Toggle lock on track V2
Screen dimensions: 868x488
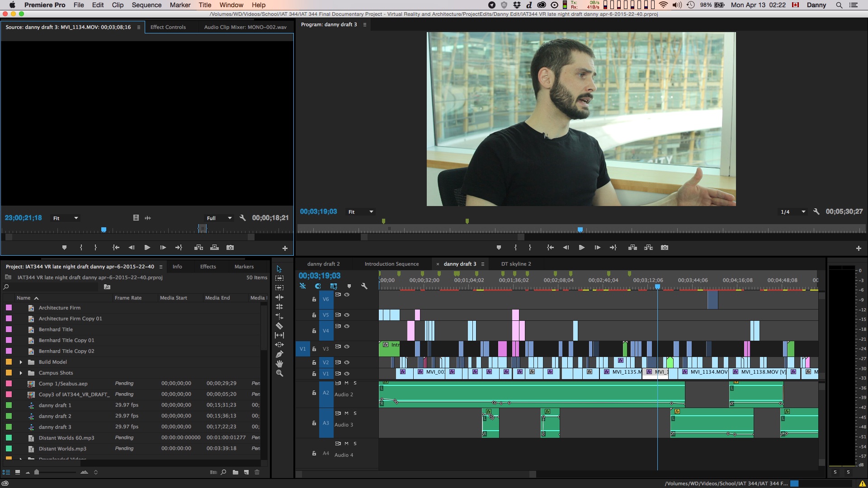click(314, 362)
